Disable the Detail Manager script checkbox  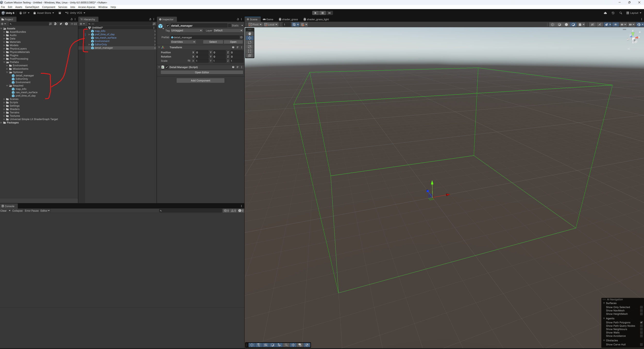point(167,67)
